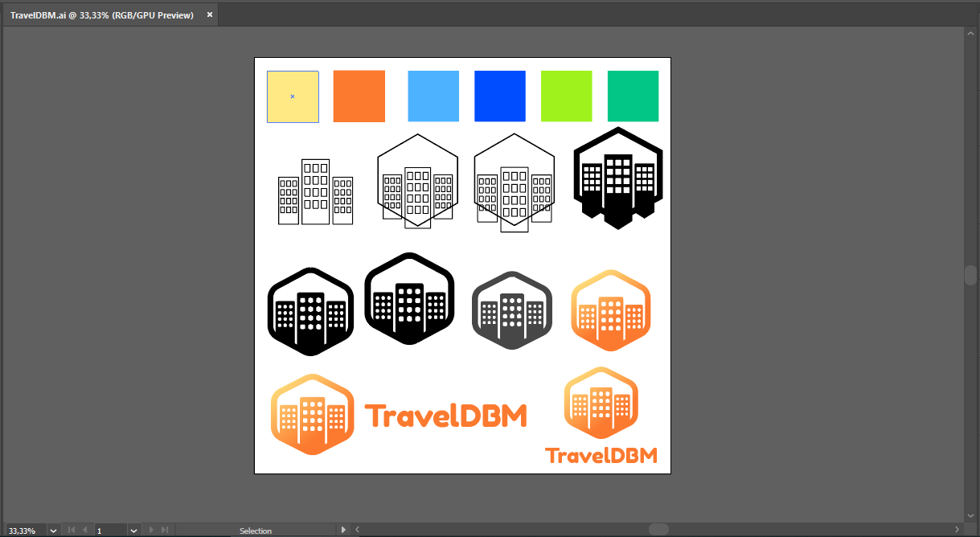980x537 pixels.
Task: Select the outline buildings sketch without hexagon
Action: point(315,191)
